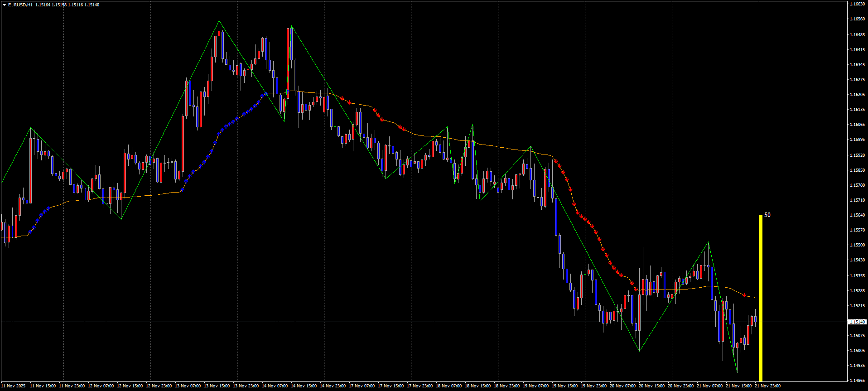Click the 1.16630 level on the price scale
This screenshot has height=391, width=868.
pyautogui.click(x=856, y=4)
